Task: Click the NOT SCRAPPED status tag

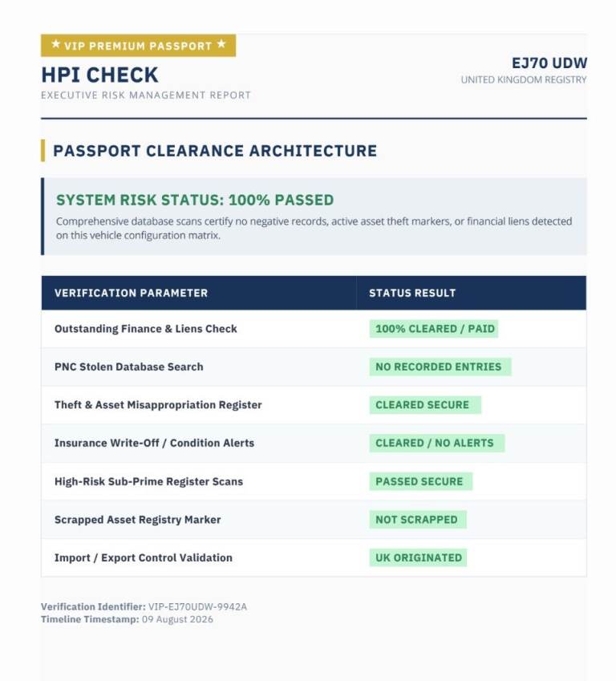Action: (x=418, y=520)
